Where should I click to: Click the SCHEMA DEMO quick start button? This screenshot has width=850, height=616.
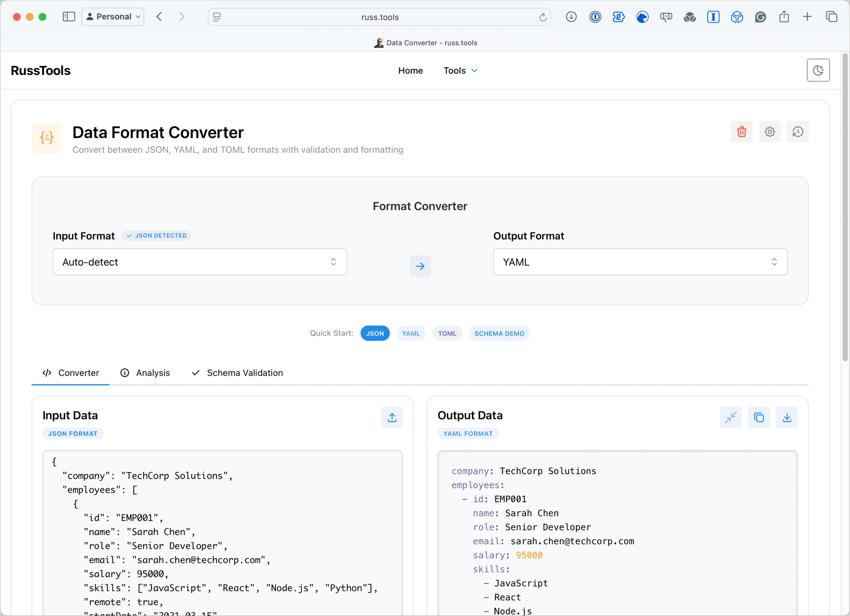pyautogui.click(x=499, y=334)
